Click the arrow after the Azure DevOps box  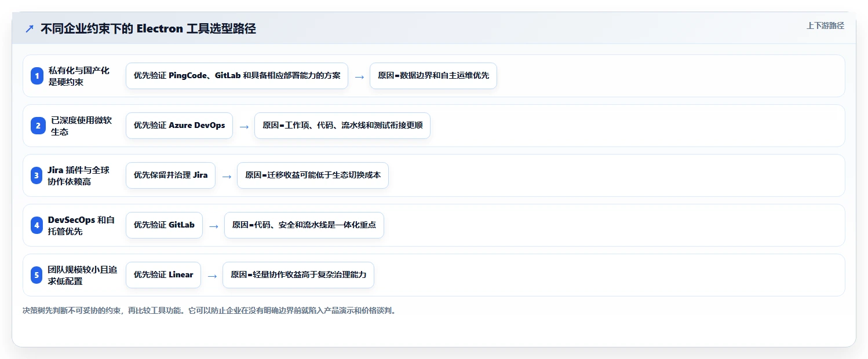[244, 126]
